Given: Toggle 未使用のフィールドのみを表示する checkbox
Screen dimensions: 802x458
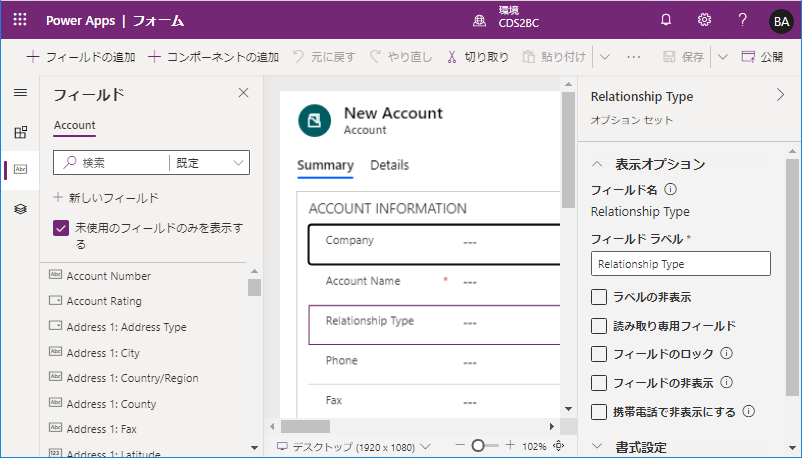Looking at the screenshot, I should pyautogui.click(x=61, y=228).
